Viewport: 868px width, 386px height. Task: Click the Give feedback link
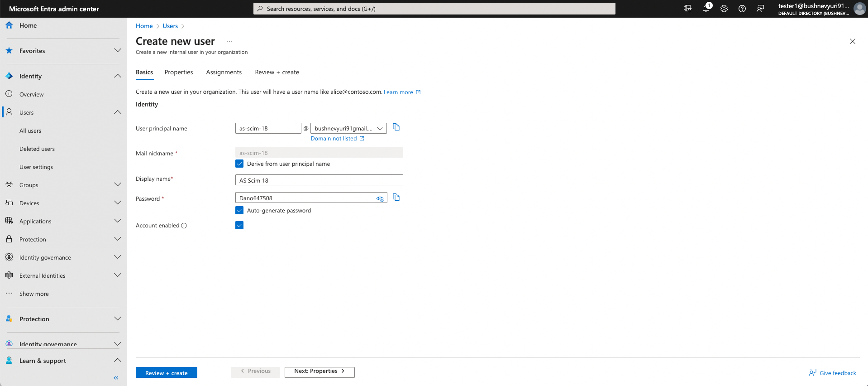pyautogui.click(x=833, y=373)
